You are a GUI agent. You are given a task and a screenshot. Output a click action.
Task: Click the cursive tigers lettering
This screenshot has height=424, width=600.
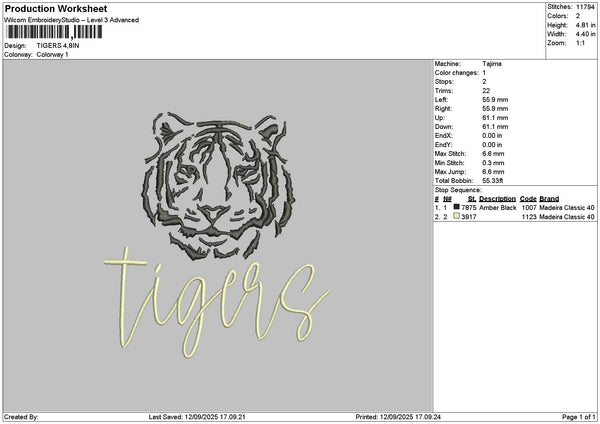tap(217, 303)
